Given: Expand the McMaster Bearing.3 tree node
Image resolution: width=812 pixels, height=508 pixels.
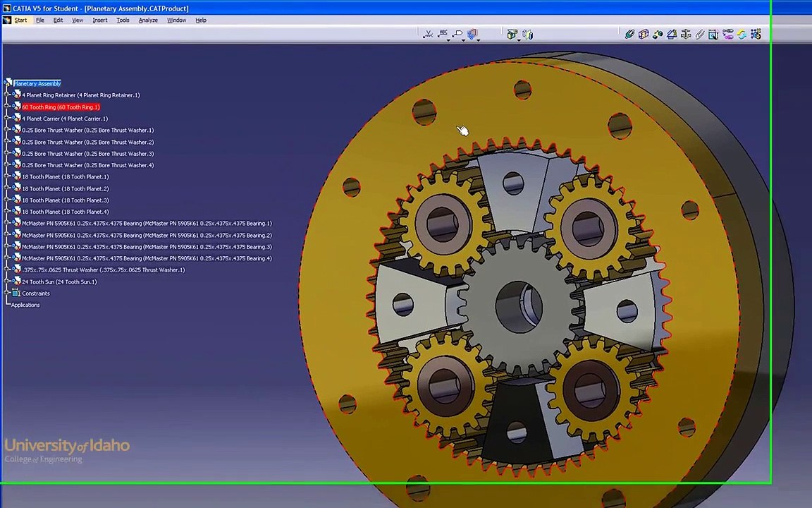Looking at the screenshot, I should 7,246.
